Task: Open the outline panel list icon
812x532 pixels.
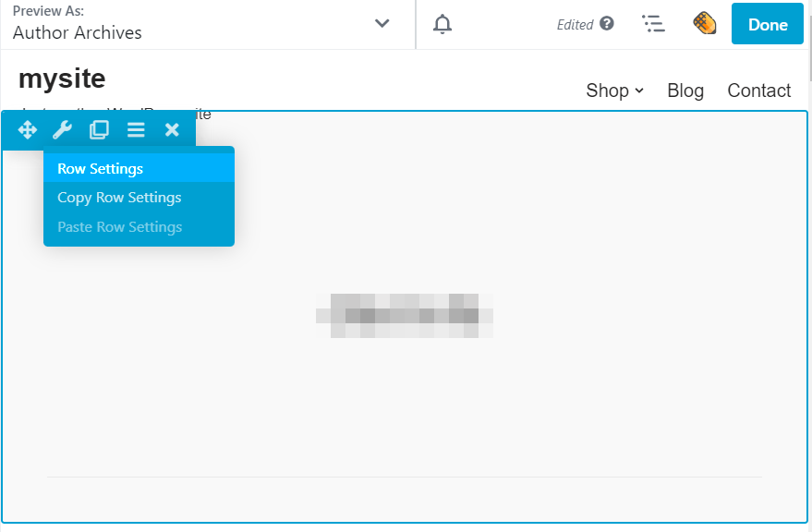Action: 653,24
